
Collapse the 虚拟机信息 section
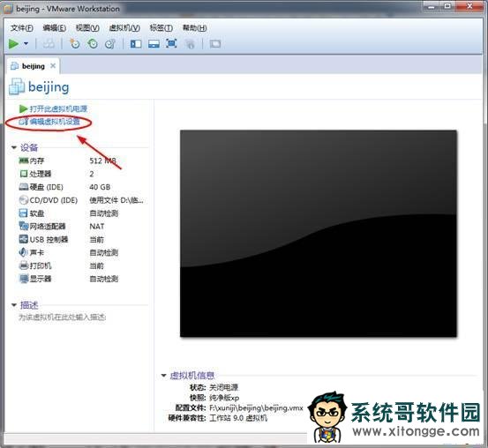[x=164, y=376]
